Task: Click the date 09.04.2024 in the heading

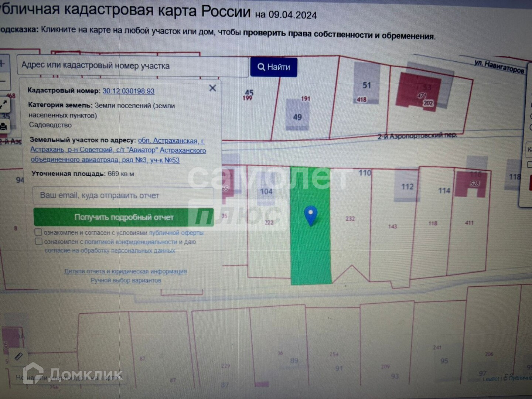Action: point(293,15)
